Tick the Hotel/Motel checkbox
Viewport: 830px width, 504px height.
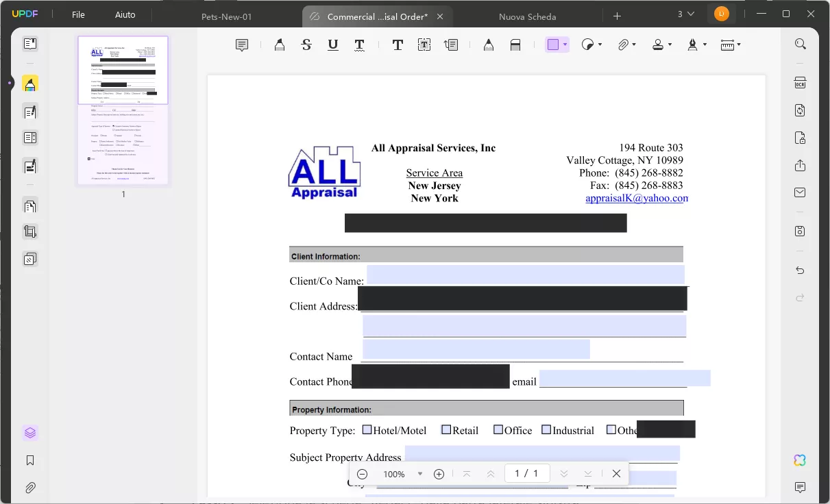[x=367, y=430]
